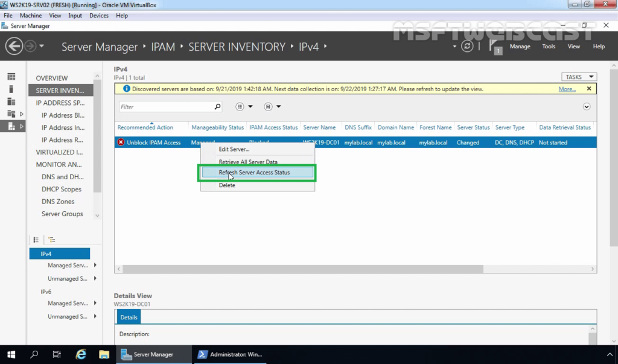This screenshot has height=364, width=618.
Task: Dismiss the yellow information banner
Action: point(589,89)
